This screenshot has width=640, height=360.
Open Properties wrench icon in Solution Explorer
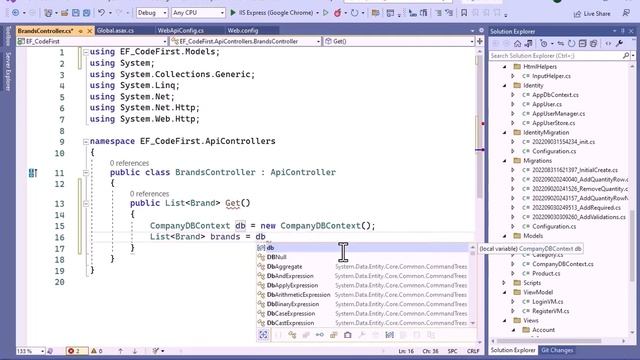620,44
